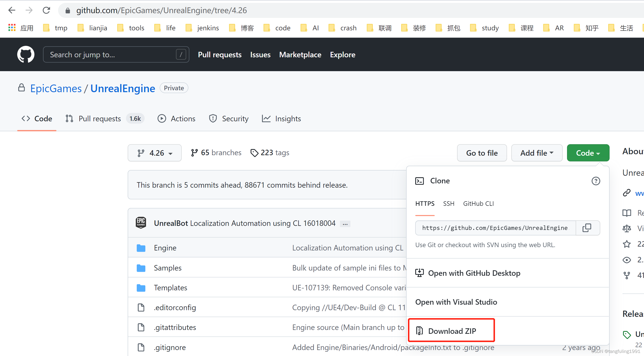Open the Actions tab
The image size is (644, 356).
(176, 119)
